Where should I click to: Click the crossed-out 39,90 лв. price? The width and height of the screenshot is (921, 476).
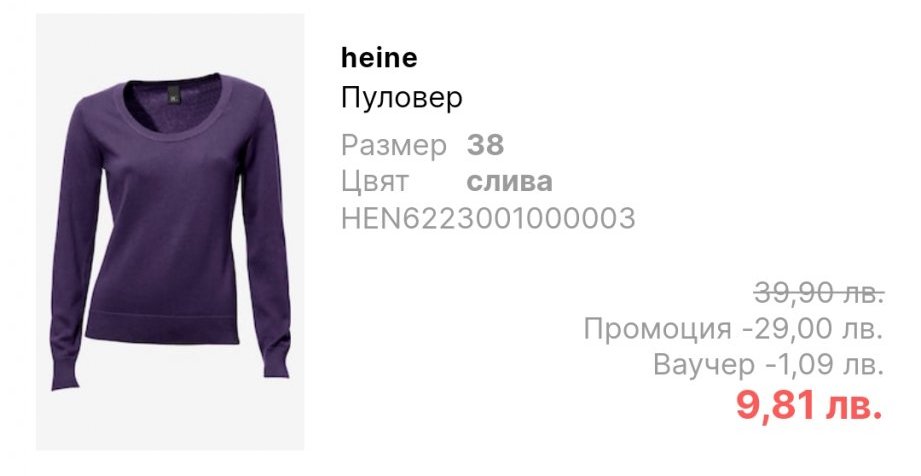coord(819,293)
